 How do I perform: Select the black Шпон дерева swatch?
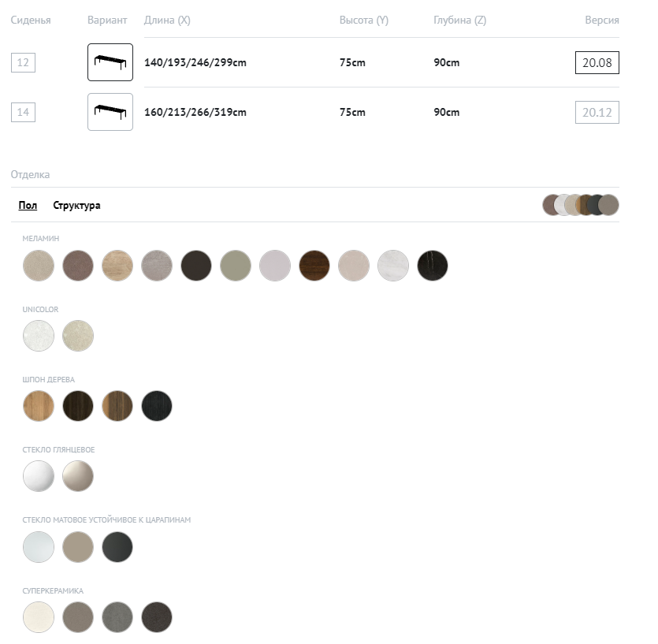pyautogui.click(x=157, y=406)
